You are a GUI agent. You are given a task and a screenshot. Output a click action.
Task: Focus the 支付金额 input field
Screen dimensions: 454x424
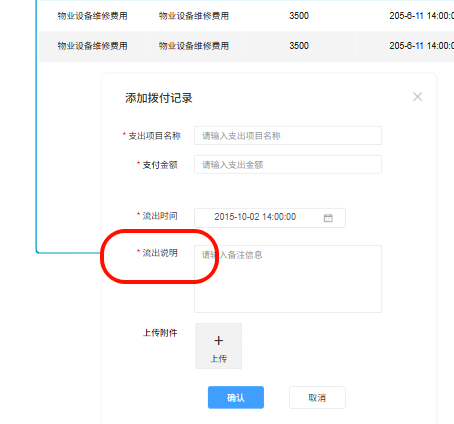pyautogui.click(x=288, y=164)
